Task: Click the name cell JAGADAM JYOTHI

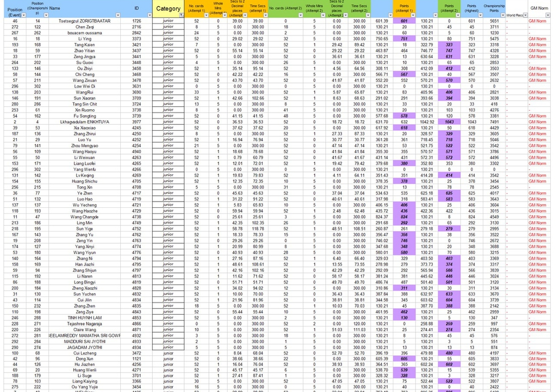Action: pyautogui.click(x=84, y=348)
